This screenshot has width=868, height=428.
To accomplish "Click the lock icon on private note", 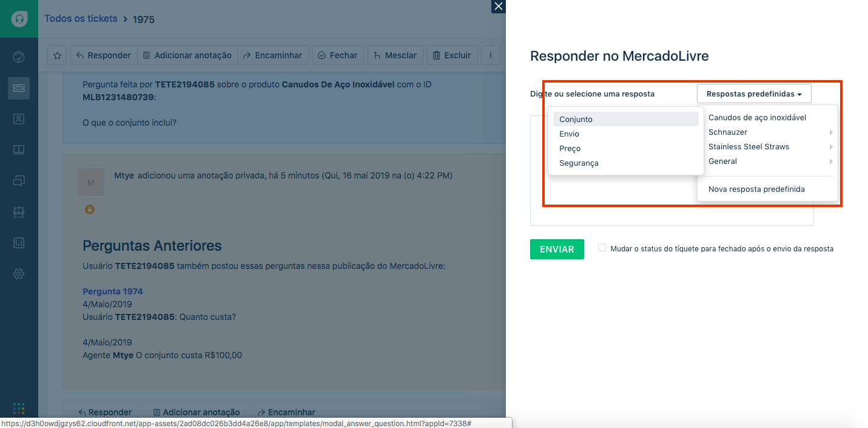I will pyautogui.click(x=90, y=209).
